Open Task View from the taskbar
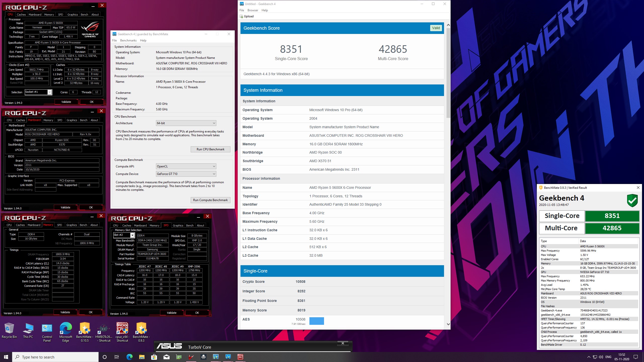Viewport: 644px width, 362px height. (117, 357)
